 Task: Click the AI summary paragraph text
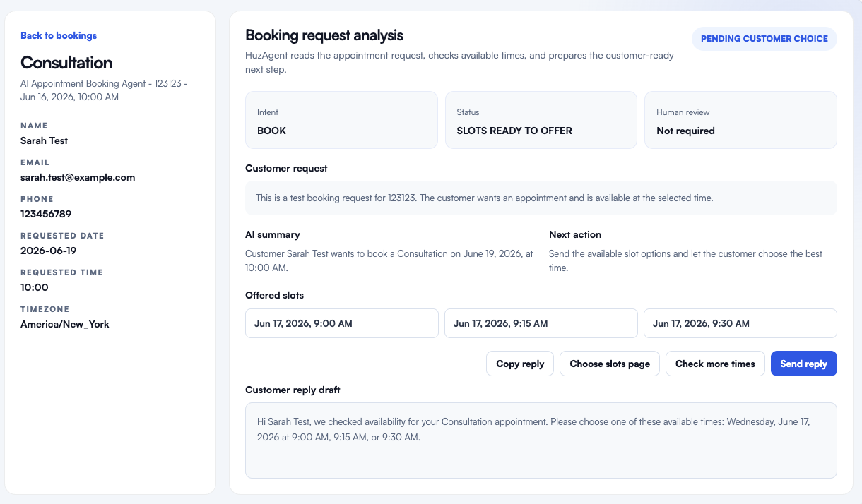click(x=389, y=260)
